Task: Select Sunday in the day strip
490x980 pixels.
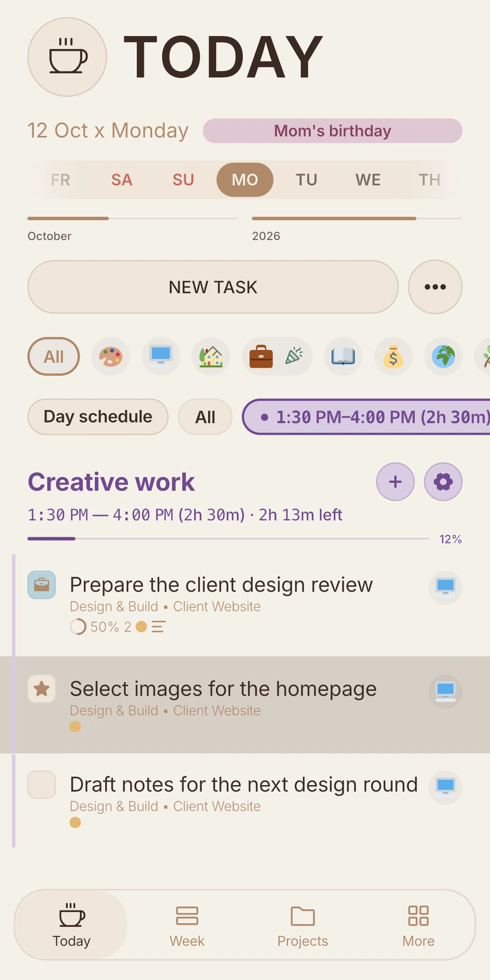Action: 183,180
